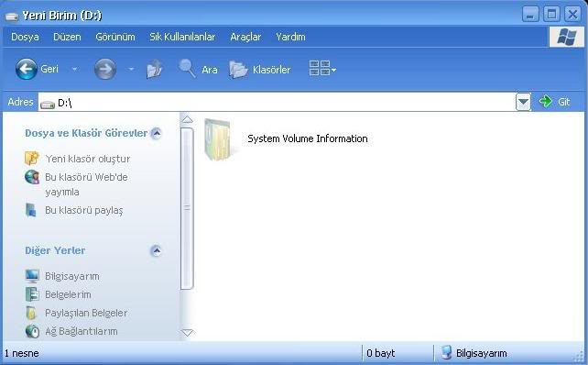The height and width of the screenshot is (365, 588).
Task: Click the Yeni klasör oluştur link
Action: coord(87,159)
